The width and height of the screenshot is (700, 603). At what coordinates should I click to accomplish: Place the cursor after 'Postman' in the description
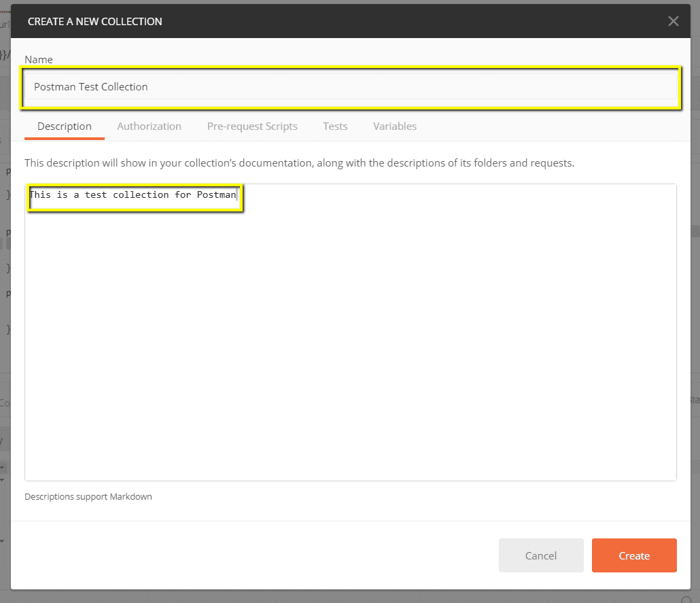point(237,195)
